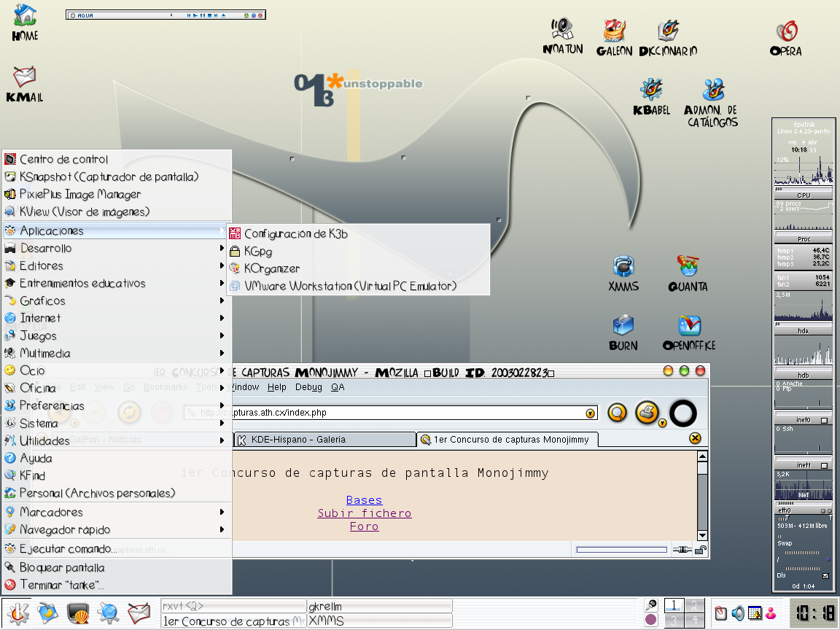Open VMware Workstation submenu entry

(359, 286)
